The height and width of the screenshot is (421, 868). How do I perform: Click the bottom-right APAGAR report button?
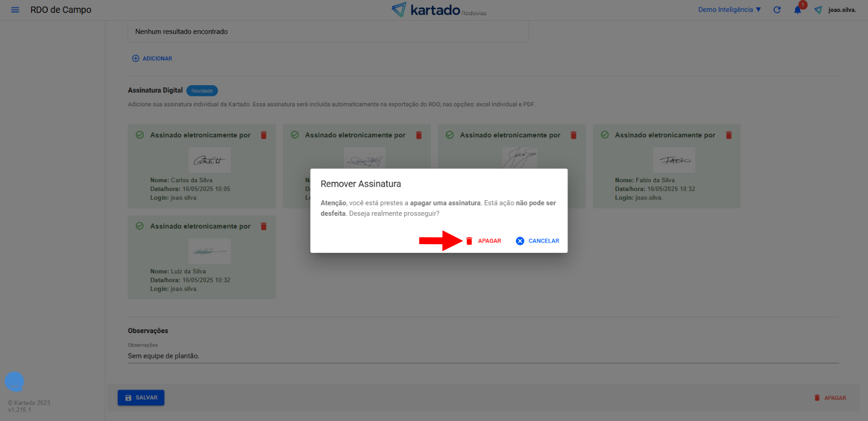(x=830, y=398)
